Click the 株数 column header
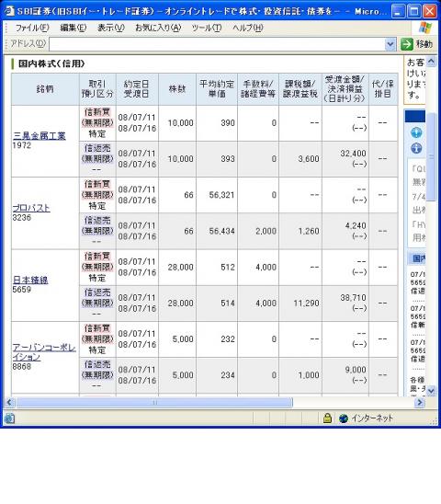The width and height of the screenshot is (441, 504). click(x=177, y=89)
